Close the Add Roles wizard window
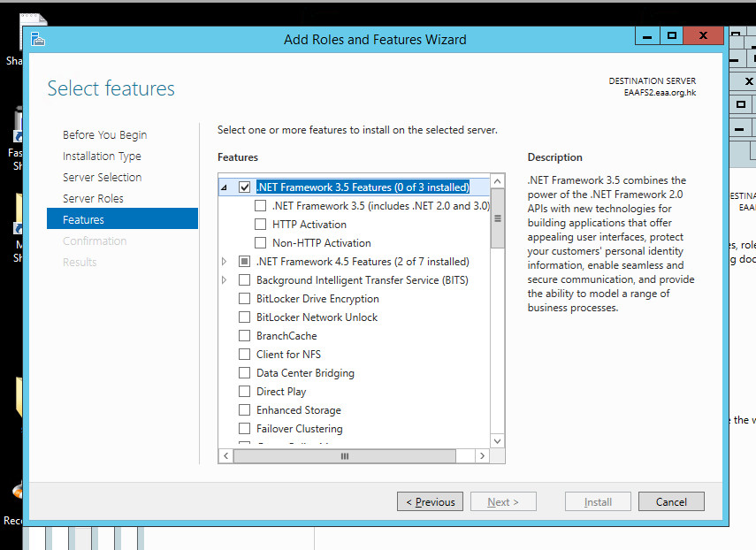 coord(704,36)
